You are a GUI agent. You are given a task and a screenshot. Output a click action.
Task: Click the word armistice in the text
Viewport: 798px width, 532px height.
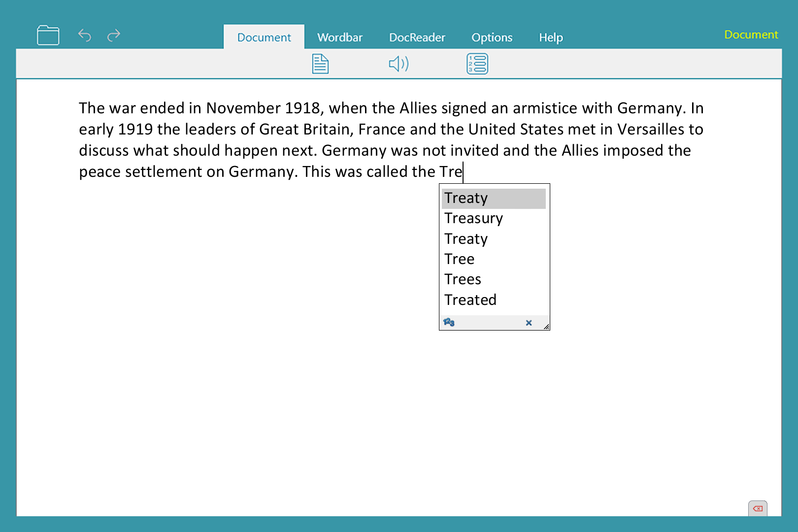click(545, 108)
